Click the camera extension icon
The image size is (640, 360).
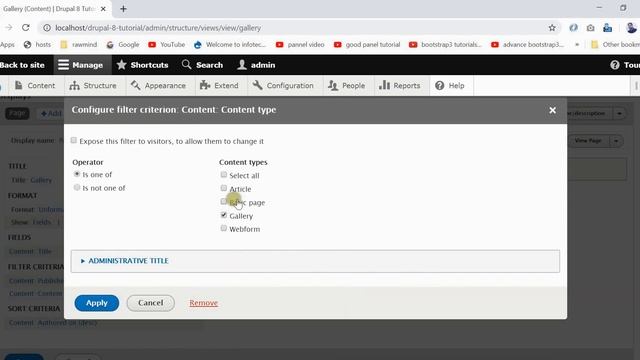pos(590,28)
